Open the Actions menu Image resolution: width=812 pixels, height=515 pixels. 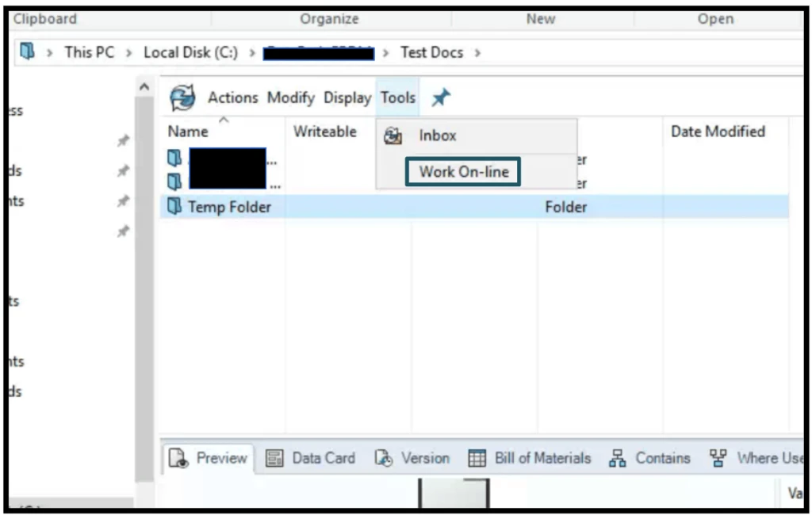pos(232,97)
